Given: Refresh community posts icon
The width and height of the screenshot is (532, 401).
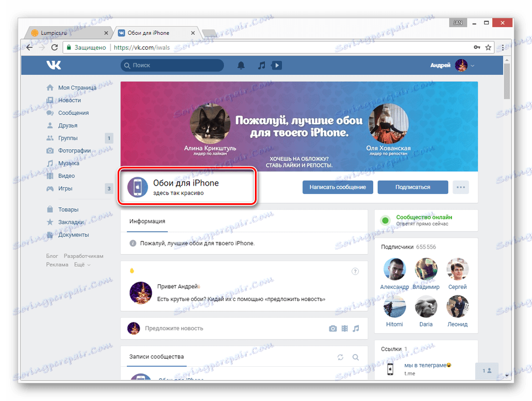Looking at the screenshot, I should (341, 357).
